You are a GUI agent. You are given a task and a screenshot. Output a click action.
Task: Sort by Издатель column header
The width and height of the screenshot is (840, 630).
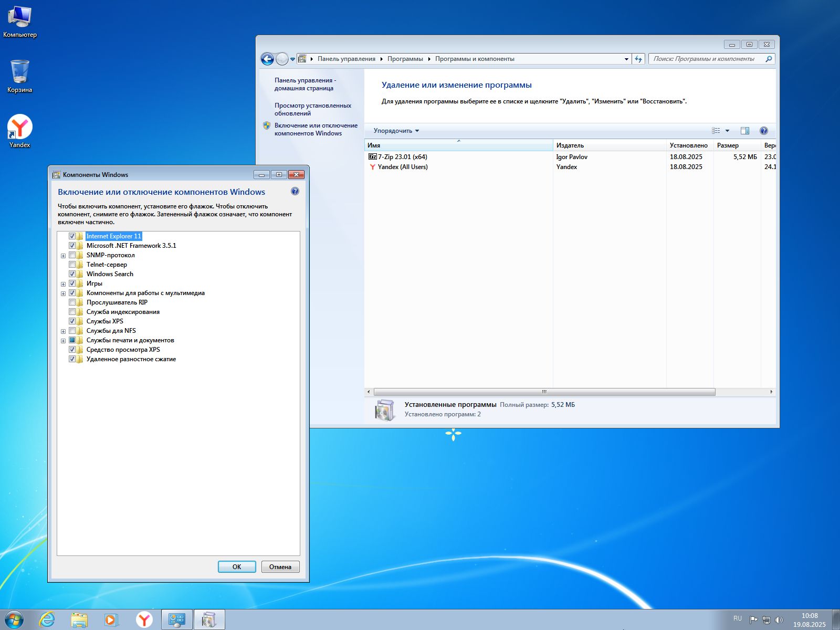click(x=610, y=145)
